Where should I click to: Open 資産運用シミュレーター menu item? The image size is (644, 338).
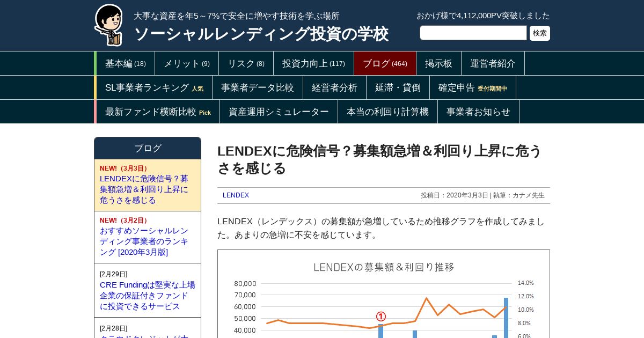(x=279, y=112)
